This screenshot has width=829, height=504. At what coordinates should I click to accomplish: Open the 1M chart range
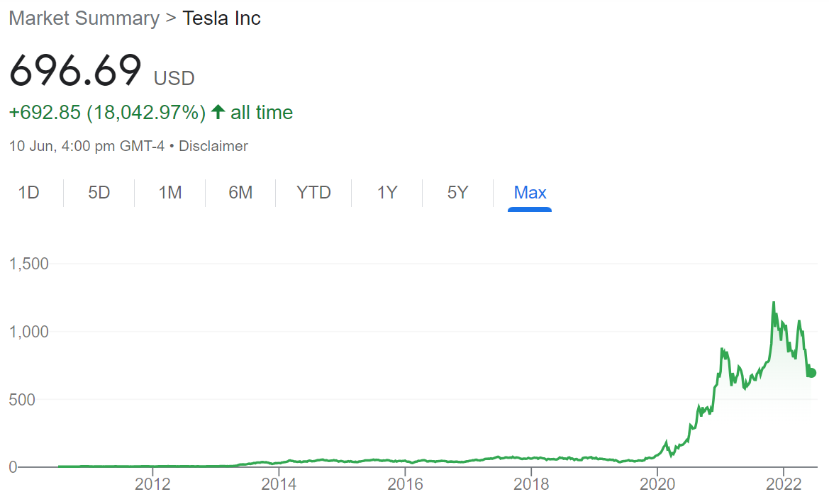pyautogui.click(x=169, y=192)
